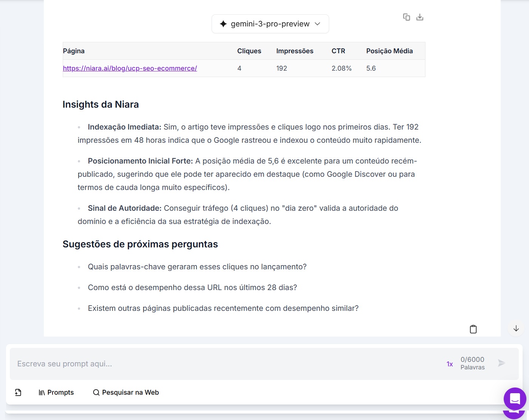Click the clipboard icon below the response
The width and height of the screenshot is (529, 420).
473,329
